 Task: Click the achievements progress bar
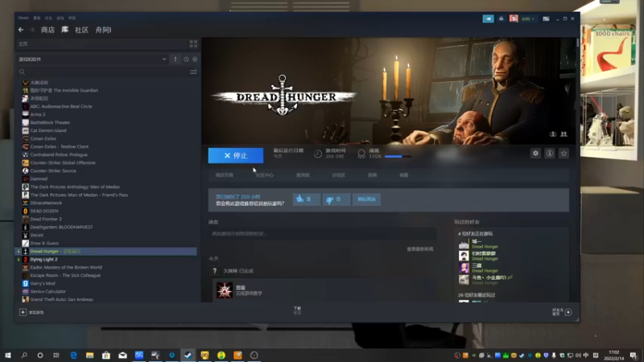tap(398, 156)
